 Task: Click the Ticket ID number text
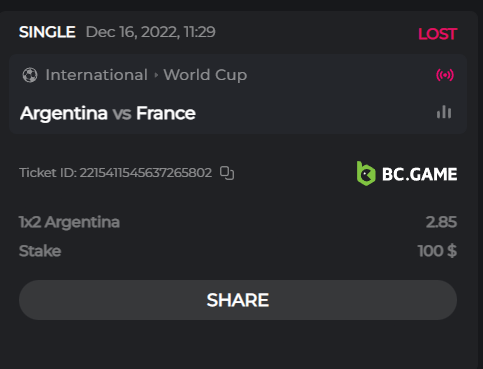coord(145,173)
